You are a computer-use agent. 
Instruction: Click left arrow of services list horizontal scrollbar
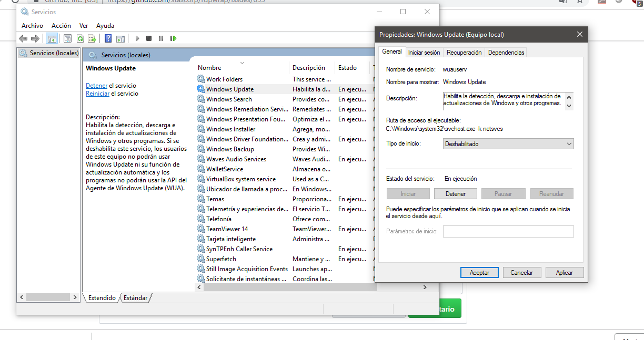[x=199, y=287]
